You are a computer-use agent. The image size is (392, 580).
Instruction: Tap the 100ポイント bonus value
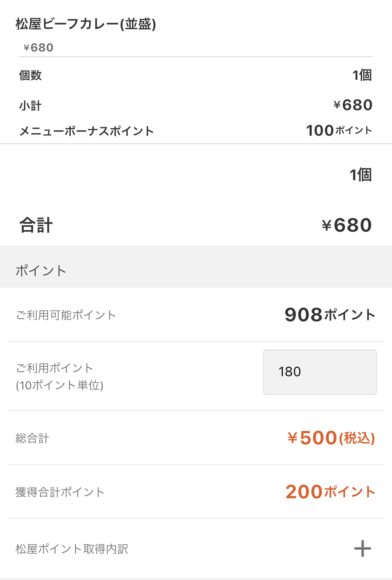coord(339,130)
